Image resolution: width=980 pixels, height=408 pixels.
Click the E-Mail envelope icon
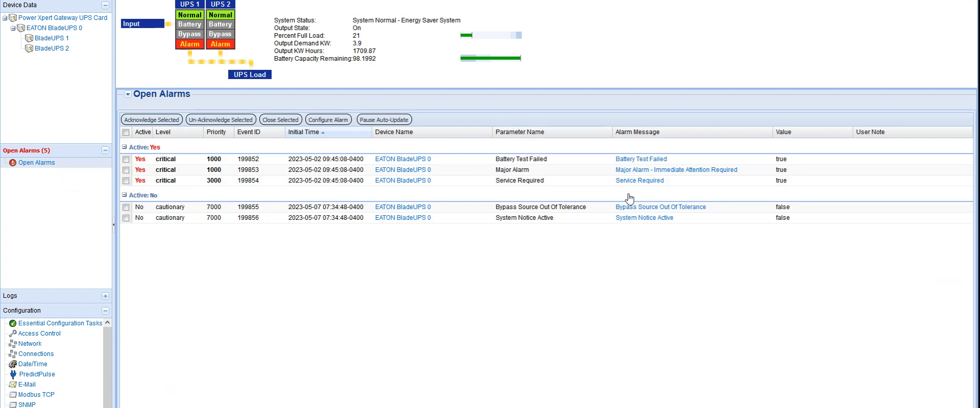(x=13, y=385)
